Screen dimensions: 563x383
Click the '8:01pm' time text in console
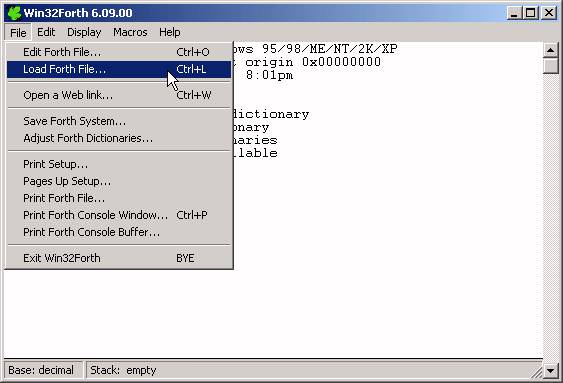[x=269, y=75]
